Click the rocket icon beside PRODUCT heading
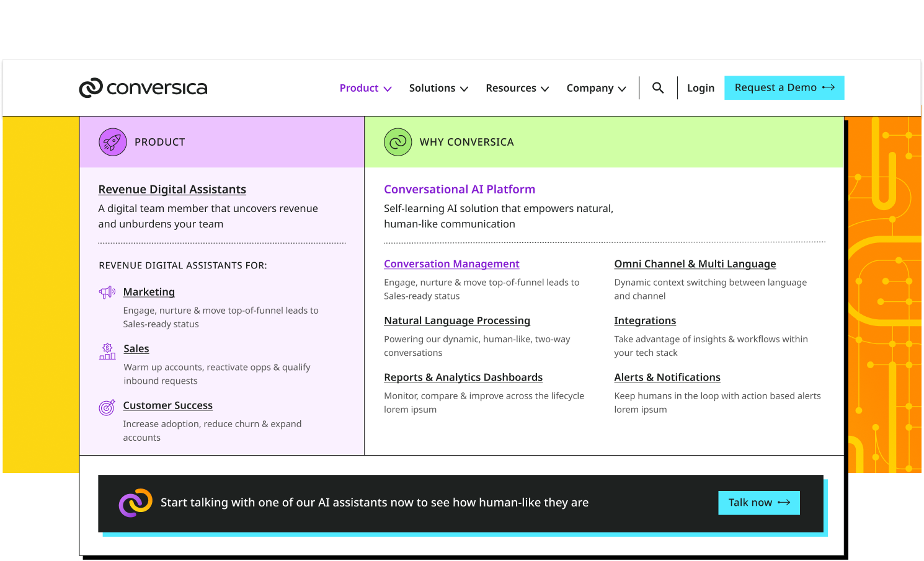 [113, 142]
